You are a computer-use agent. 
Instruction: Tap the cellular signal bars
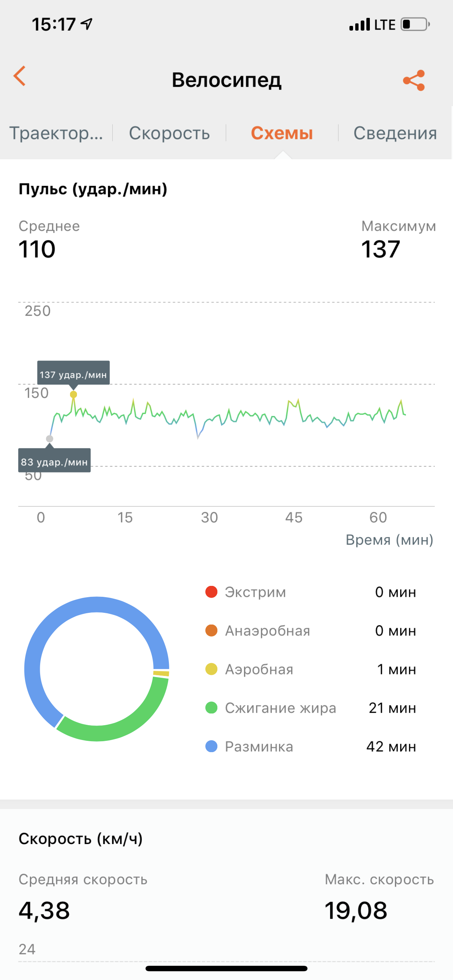[x=359, y=24]
